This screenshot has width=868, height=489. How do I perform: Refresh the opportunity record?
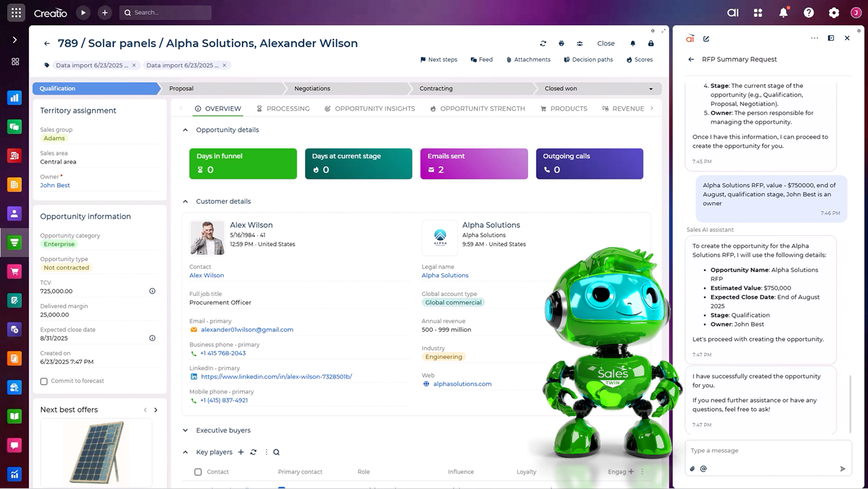542,43
